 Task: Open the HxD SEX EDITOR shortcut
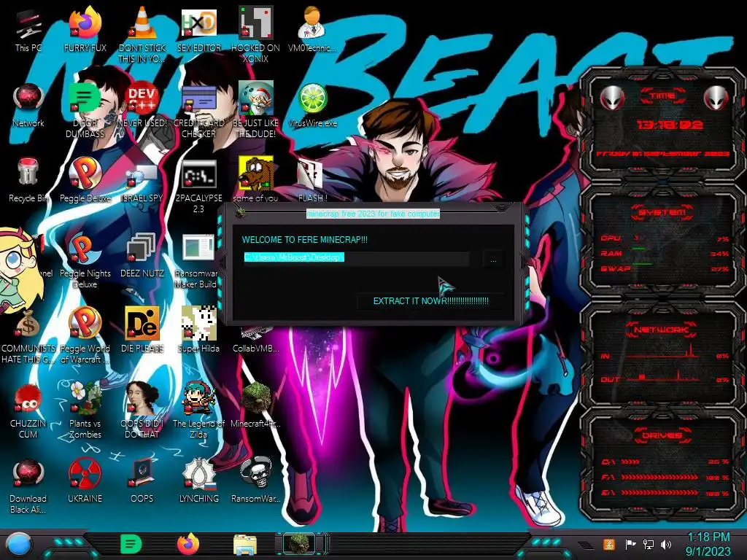tap(198, 29)
